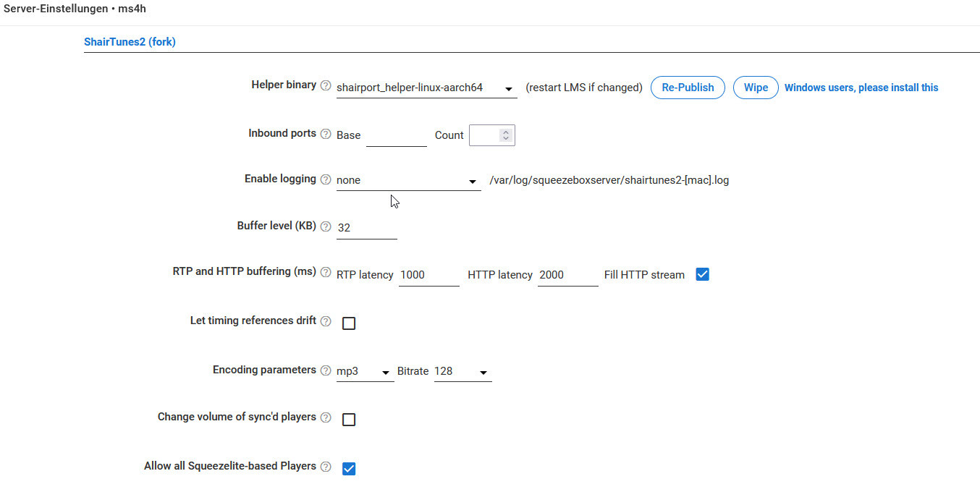Screen dimensions: 980x492
Task: Click help icon next to Helper binary
Action: coord(326,85)
